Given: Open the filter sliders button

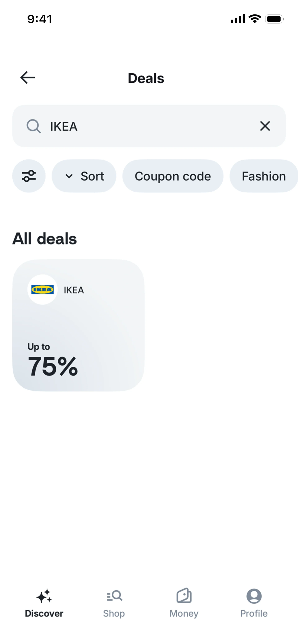Looking at the screenshot, I should [x=29, y=176].
